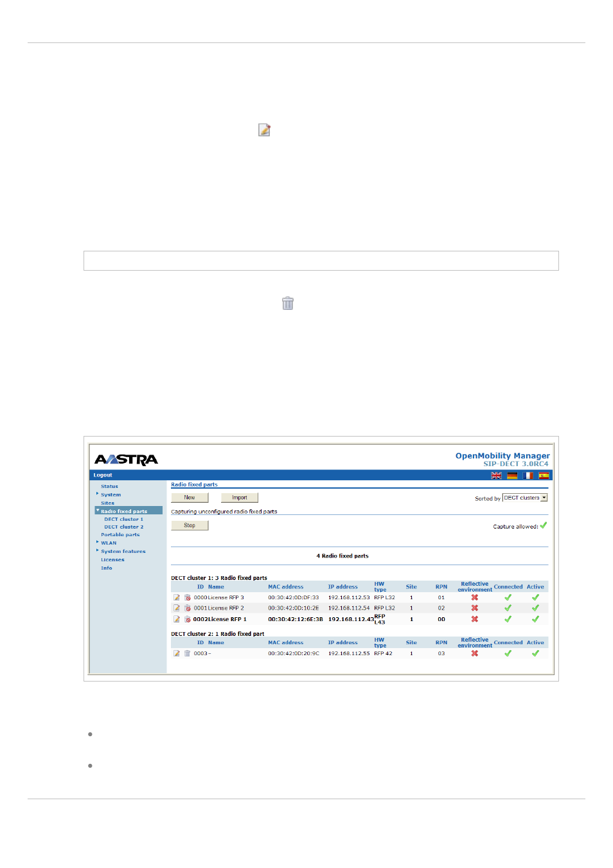Click MAC address 00:30:42:0D:DF:33
Screen dimensions: 613x868
(x=294, y=598)
